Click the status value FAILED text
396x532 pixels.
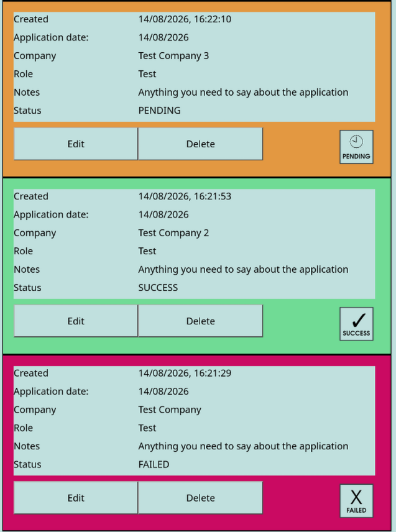pos(154,464)
